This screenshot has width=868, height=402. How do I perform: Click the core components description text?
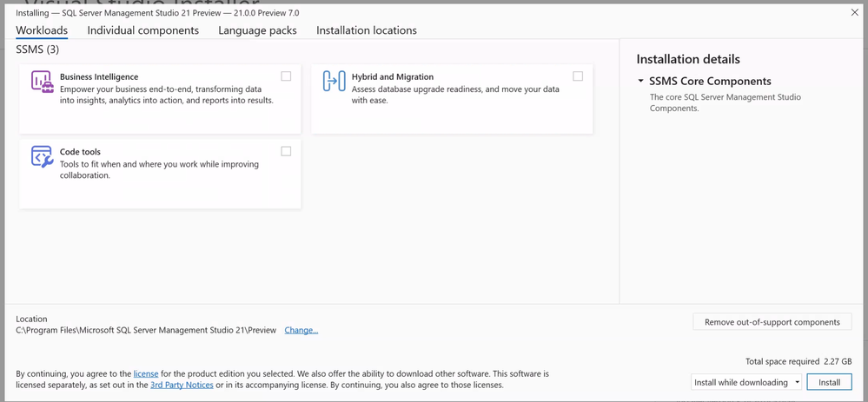pyautogui.click(x=726, y=102)
